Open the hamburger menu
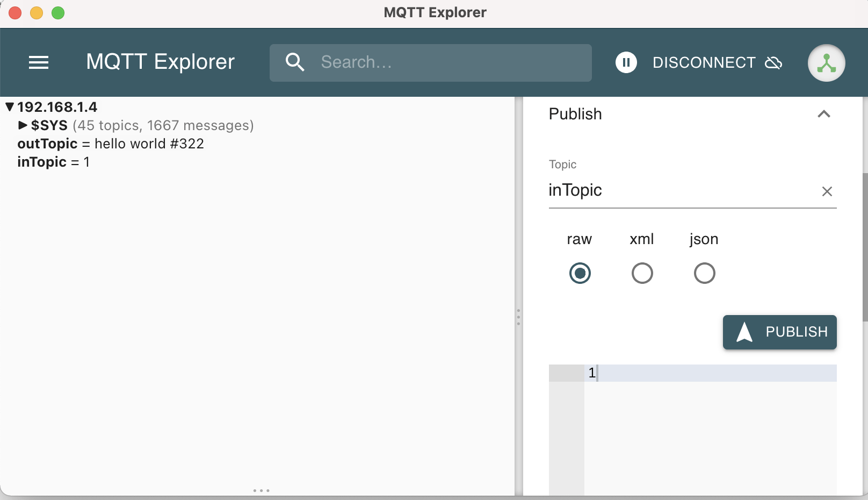This screenshot has width=868, height=500. (39, 62)
